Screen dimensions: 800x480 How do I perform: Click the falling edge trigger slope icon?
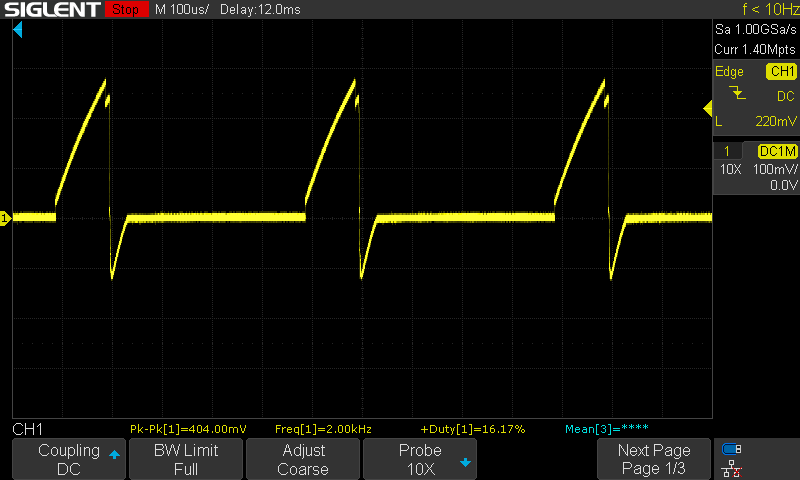738,95
